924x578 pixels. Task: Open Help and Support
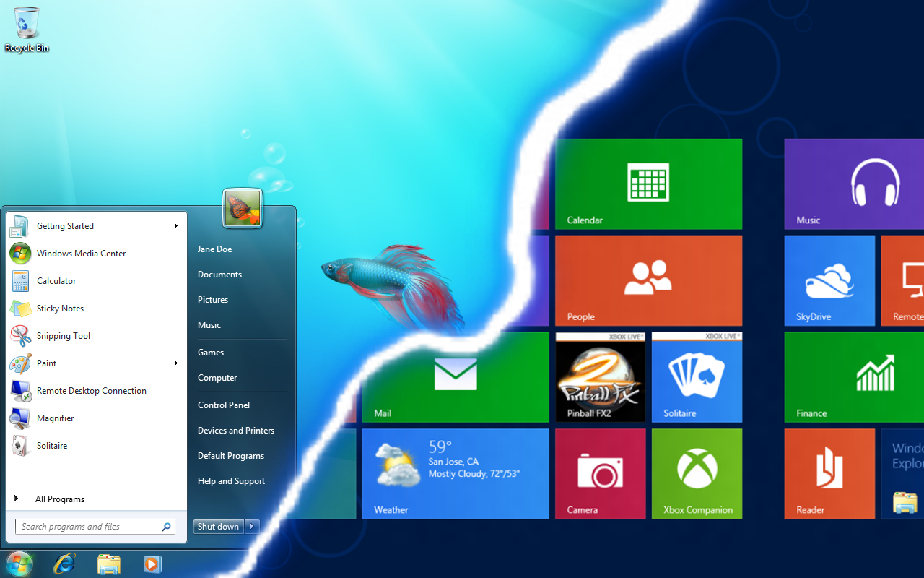(231, 481)
